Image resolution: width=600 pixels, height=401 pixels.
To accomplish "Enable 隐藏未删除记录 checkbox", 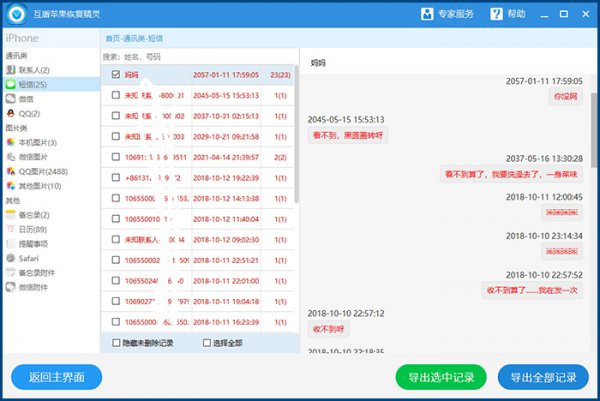I will point(116,343).
